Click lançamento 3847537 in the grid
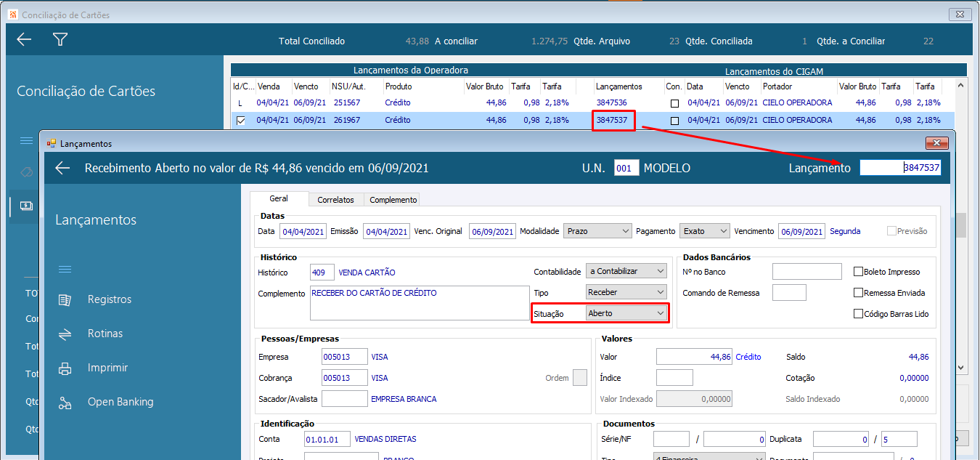The height and width of the screenshot is (460, 980). tap(612, 121)
